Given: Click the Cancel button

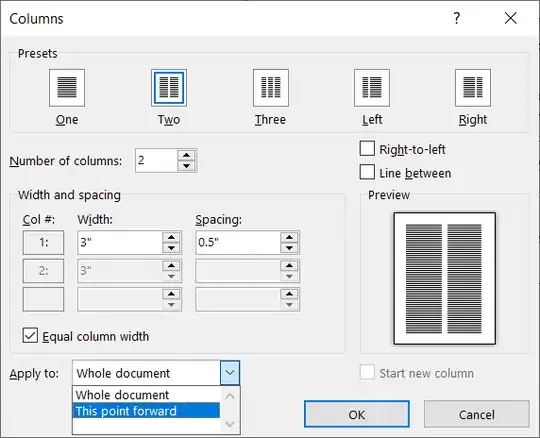Looking at the screenshot, I should click(x=477, y=414).
